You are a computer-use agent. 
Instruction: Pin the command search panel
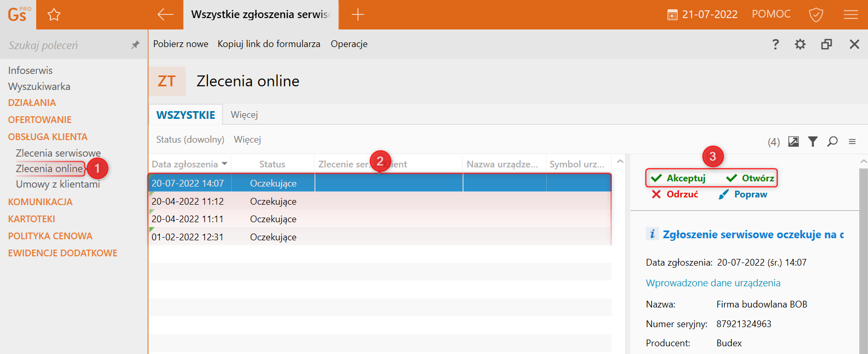click(x=135, y=45)
